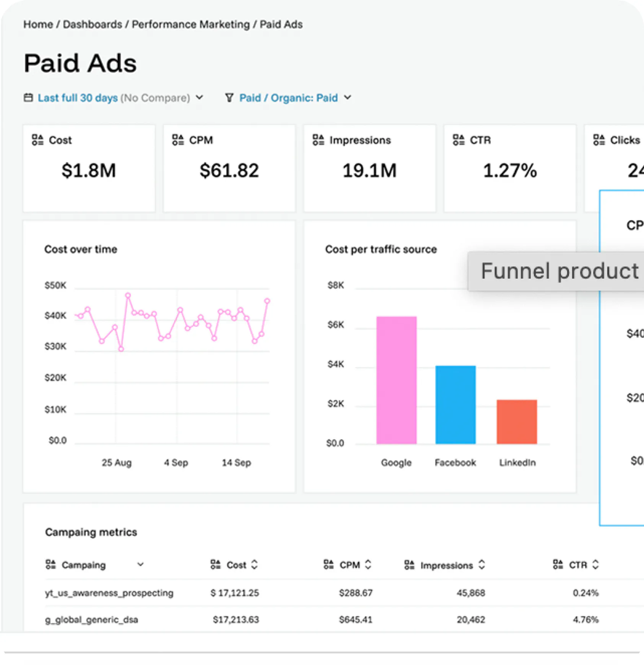Screen dimensions: 644x665
Task: Sort table by CPM column arrows
Action: [x=368, y=564]
